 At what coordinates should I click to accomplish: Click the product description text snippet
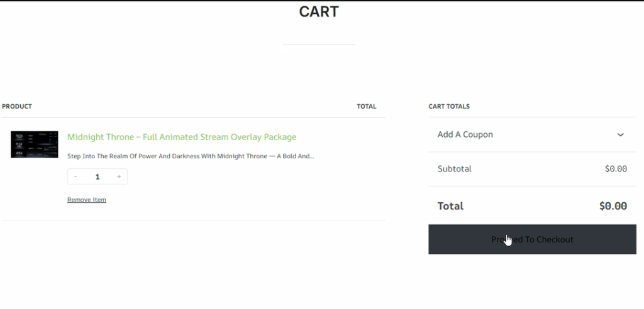coord(191,156)
